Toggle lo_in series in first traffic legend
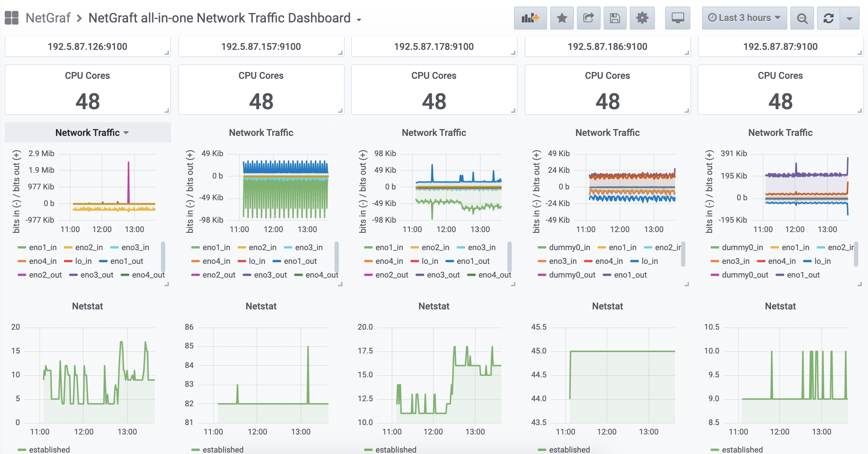Screen dimensions: 868x454 pos(83,261)
